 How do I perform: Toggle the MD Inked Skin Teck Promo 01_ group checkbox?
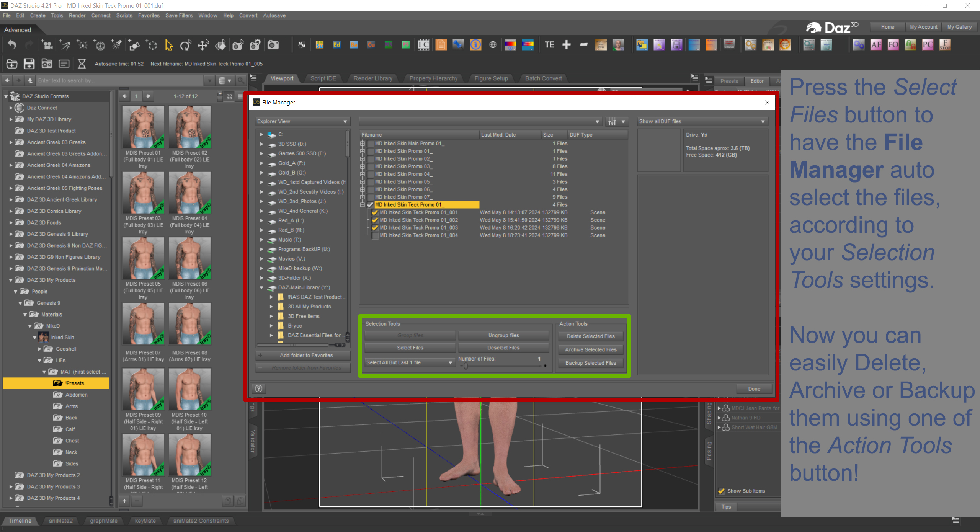tap(370, 205)
